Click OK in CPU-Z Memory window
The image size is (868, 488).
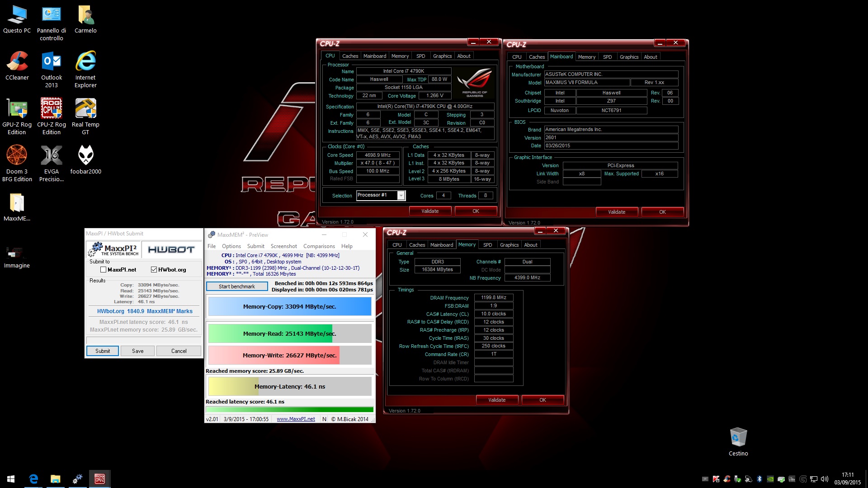[x=542, y=400]
